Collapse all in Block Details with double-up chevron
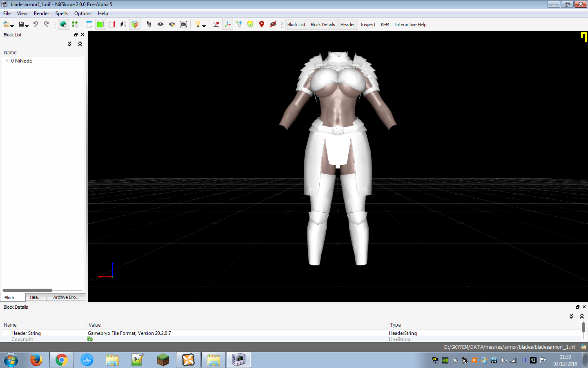The height and width of the screenshot is (368, 588). (x=582, y=316)
